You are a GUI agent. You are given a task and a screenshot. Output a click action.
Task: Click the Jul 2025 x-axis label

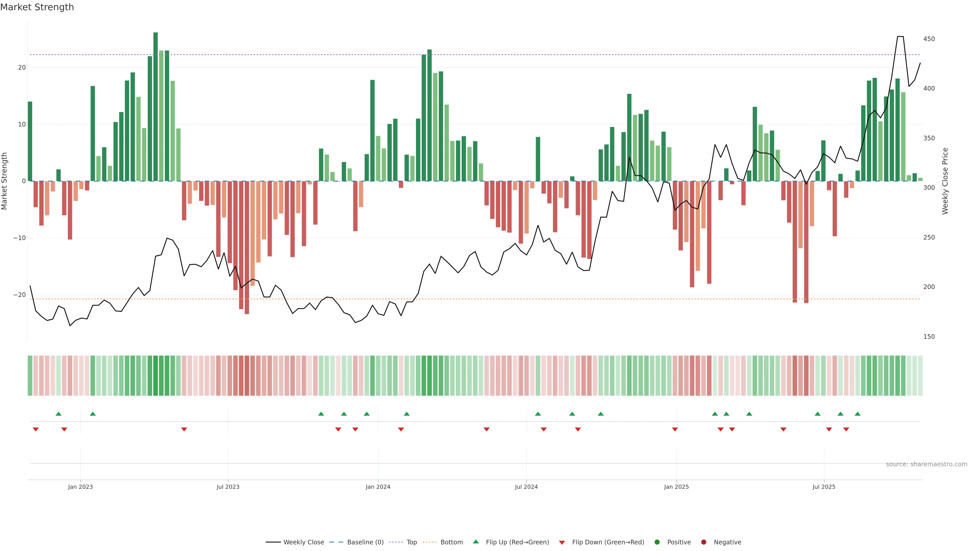[824, 487]
